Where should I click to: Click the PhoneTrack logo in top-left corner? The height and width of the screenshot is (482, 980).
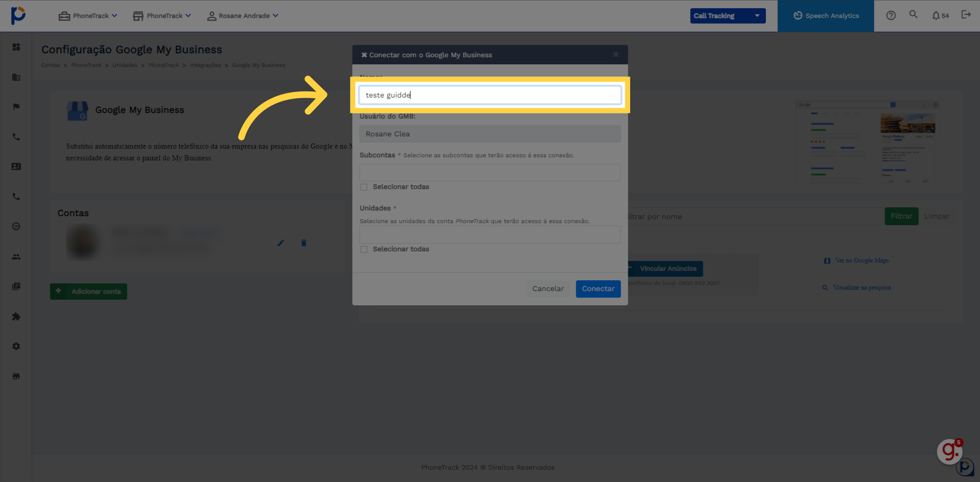(18, 15)
